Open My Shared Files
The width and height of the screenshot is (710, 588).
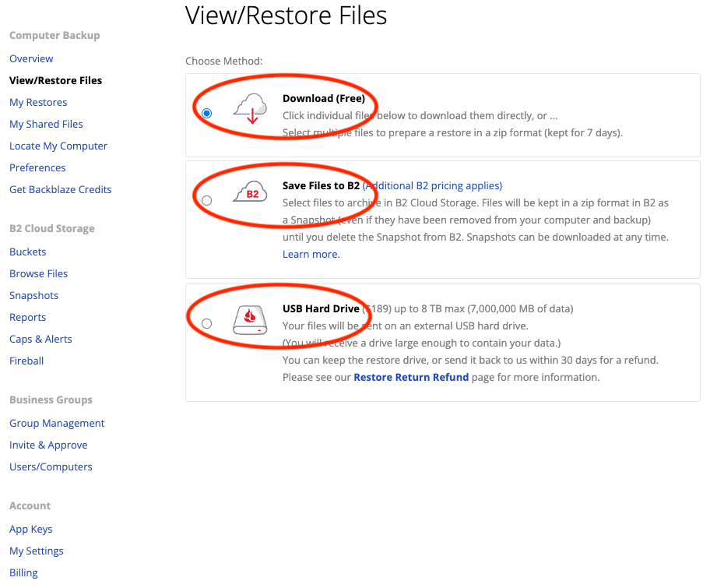(46, 124)
